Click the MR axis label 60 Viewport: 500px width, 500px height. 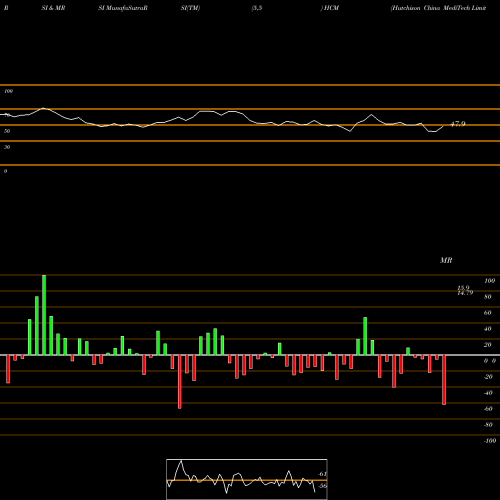coord(488,313)
